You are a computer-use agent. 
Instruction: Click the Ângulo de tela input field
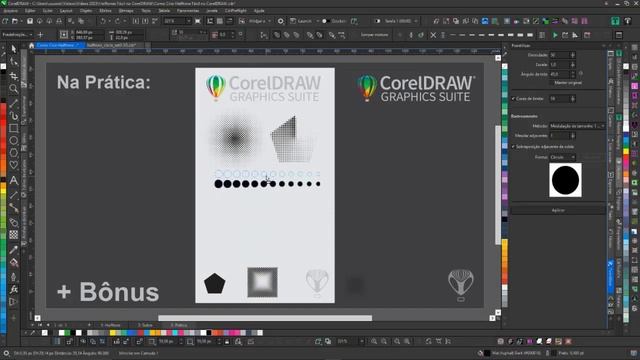(x=560, y=74)
